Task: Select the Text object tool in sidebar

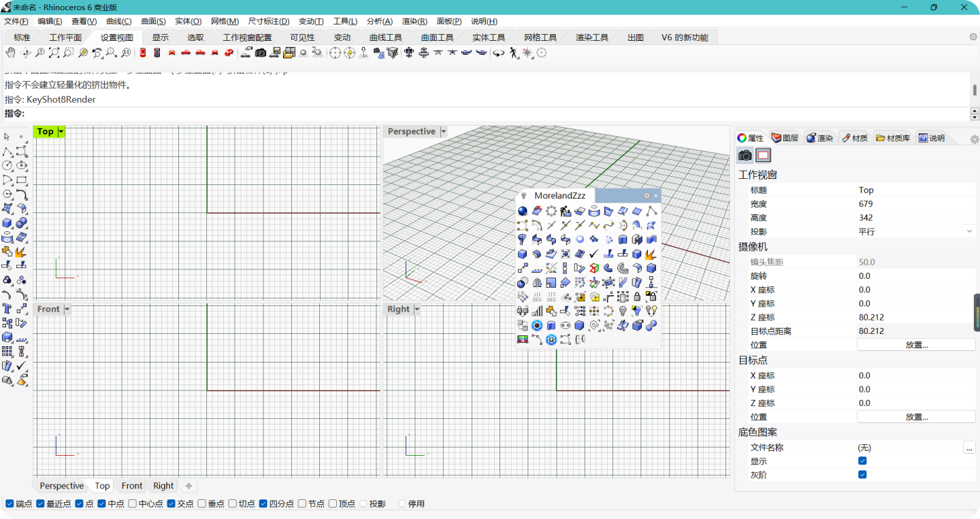Action: [7, 309]
